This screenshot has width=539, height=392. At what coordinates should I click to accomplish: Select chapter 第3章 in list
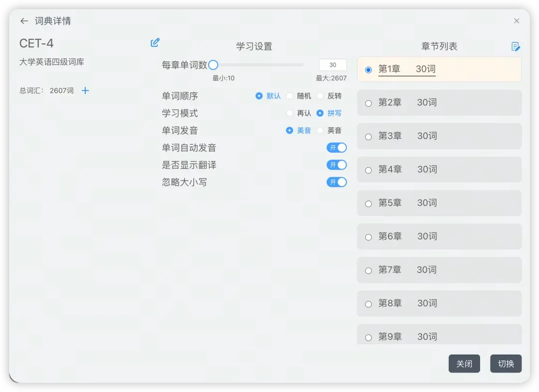click(439, 136)
